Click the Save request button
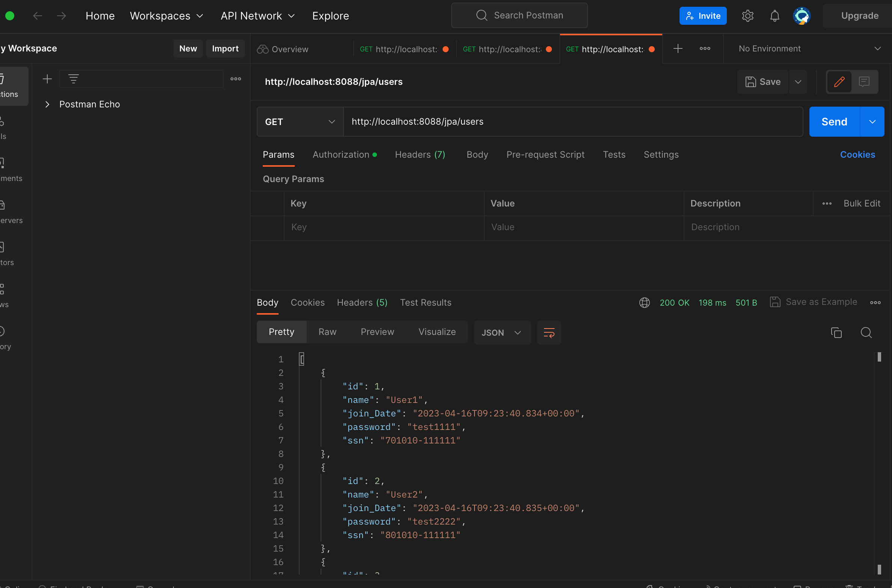Screen dimensions: 892x588 (763, 81)
